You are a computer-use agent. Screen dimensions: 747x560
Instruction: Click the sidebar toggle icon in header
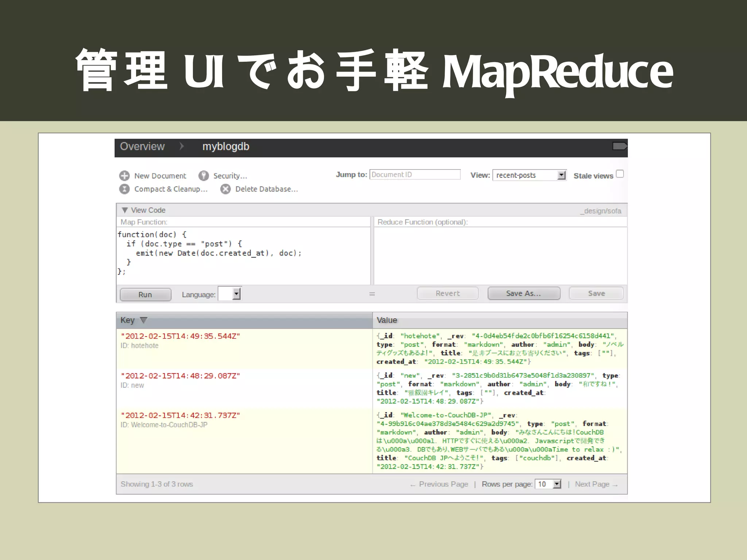[x=619, y=146]
